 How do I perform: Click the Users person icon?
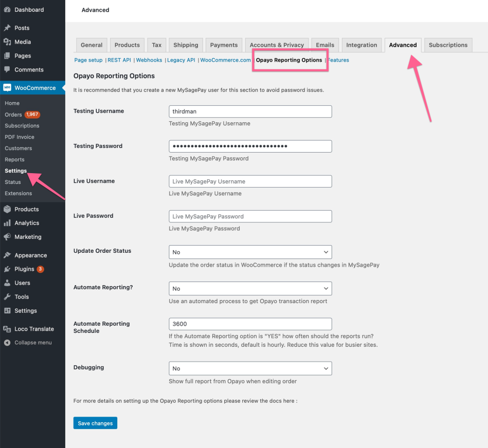pos(7,283)
